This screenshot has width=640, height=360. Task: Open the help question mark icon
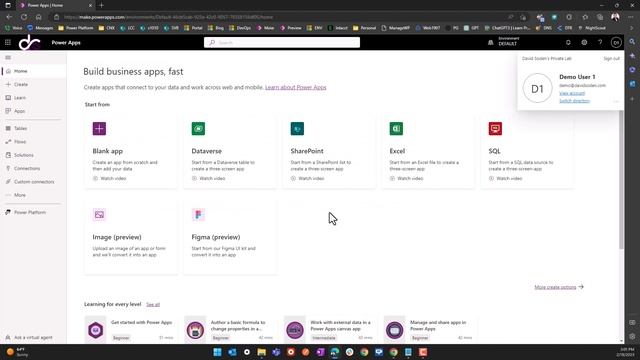coord(600,42)
